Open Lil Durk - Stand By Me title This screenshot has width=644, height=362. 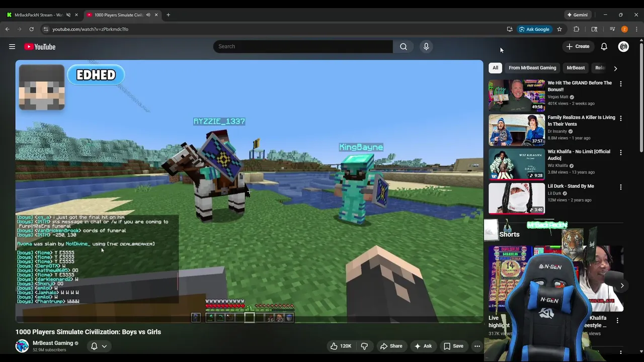tap(571, 186)
